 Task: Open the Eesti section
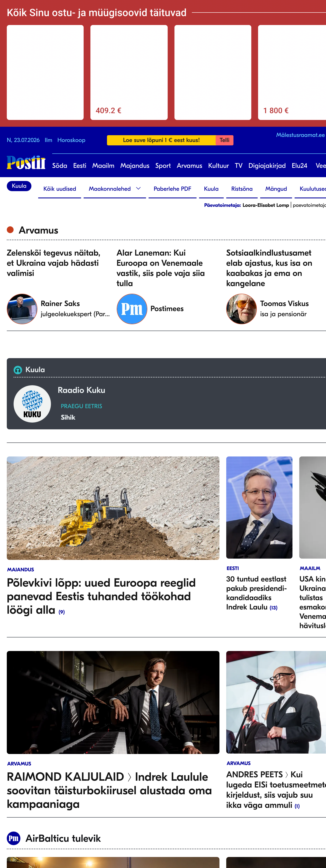pos(80,166)
